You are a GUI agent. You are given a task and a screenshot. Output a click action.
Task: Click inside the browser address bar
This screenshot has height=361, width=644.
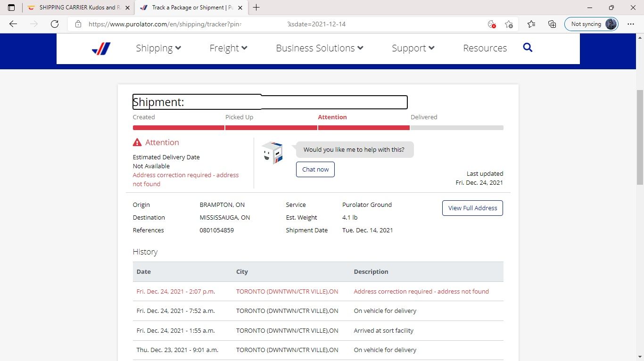pyautogui.click(x=283, y=24)
